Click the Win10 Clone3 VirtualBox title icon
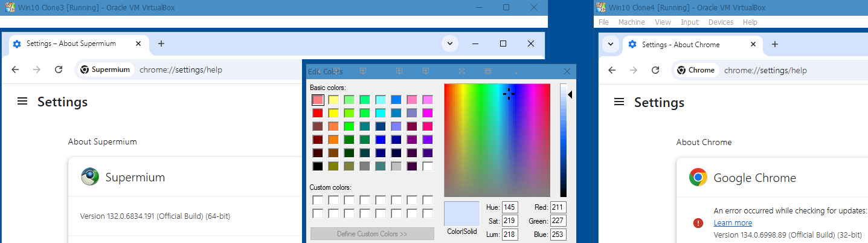Viewport: 868px width, 243px height. pos(10,7)
